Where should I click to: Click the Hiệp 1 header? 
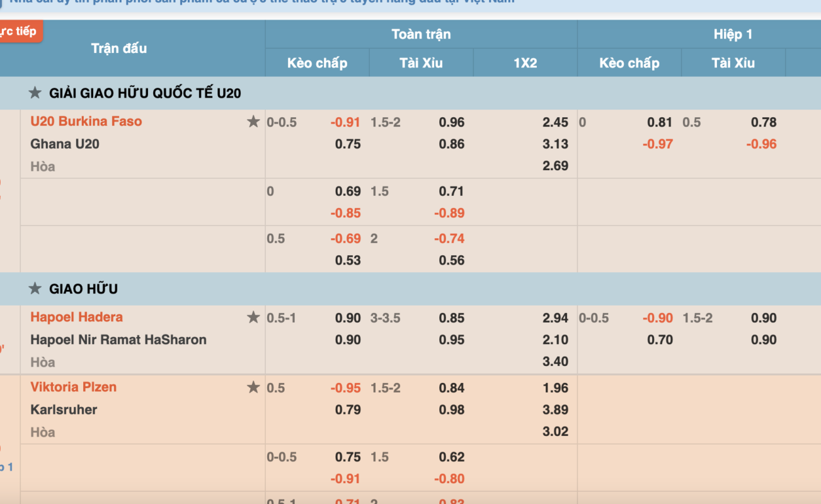click(733, 34)
